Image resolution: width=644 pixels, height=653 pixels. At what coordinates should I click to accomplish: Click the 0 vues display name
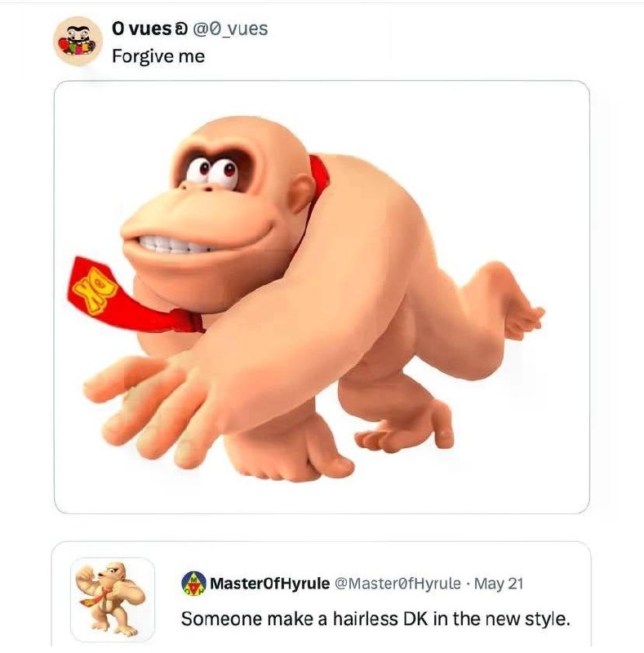140,29
